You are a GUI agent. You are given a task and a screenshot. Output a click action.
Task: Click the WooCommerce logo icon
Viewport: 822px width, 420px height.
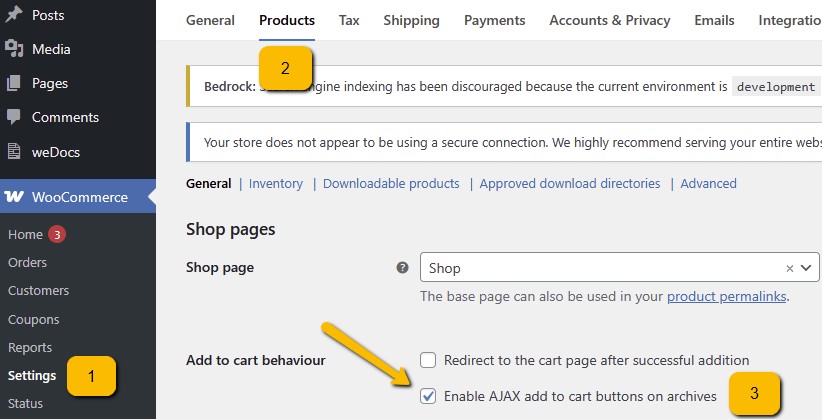pyautogui.click(x=14, y=197)
